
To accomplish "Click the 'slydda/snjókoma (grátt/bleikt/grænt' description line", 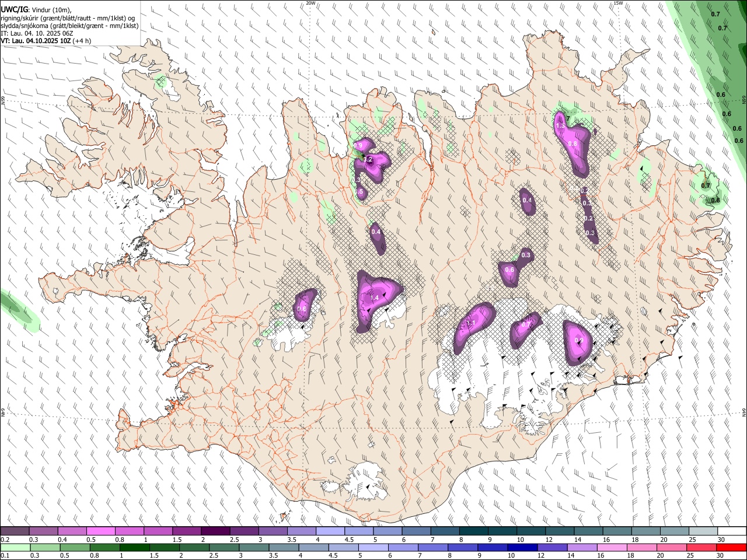I will 69,26.
